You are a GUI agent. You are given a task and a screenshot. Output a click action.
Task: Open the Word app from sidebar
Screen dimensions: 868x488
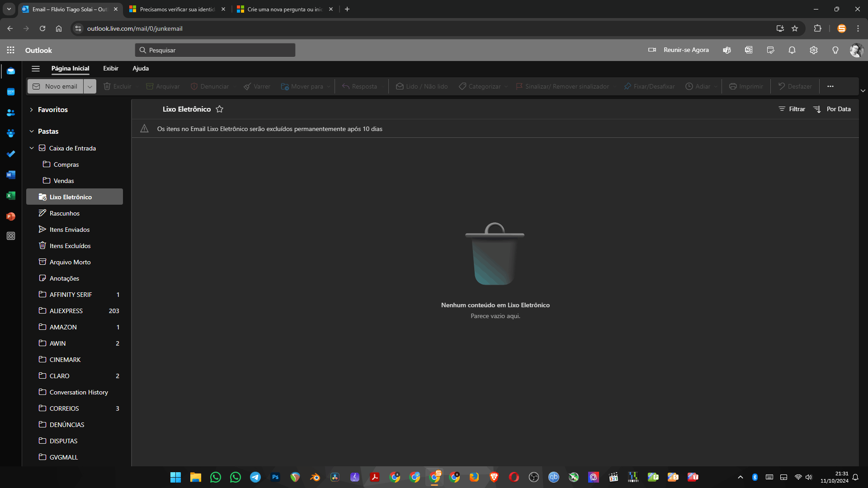[x=11, y=175]
